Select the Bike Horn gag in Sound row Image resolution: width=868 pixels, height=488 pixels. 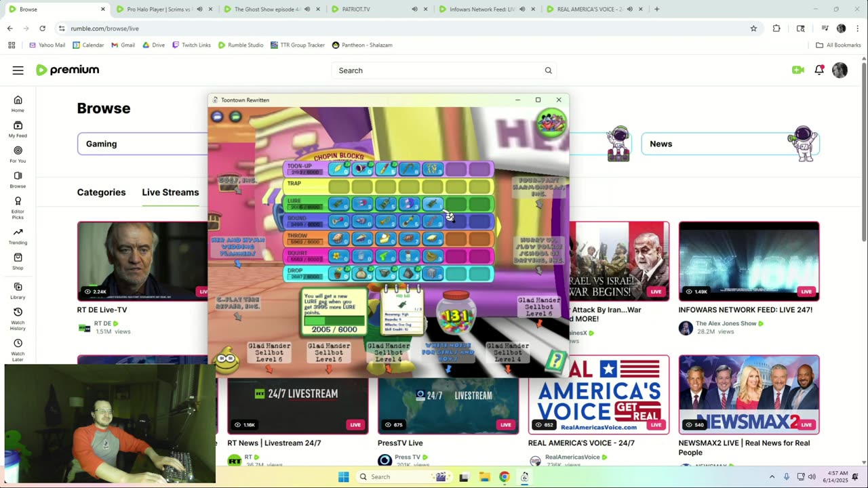pyautogui.click(x=338, y=222)
